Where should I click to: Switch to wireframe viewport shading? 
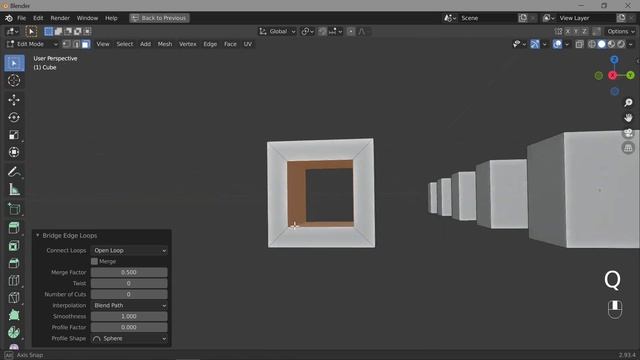coord(592,44)
